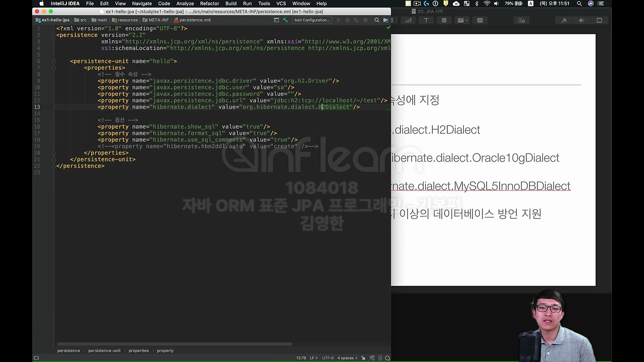The height and width of the screenshot is (362, 644).
Task: Click ex1-hello-jpa in navigation breadcrumb
Action: (x=52, y=20)
